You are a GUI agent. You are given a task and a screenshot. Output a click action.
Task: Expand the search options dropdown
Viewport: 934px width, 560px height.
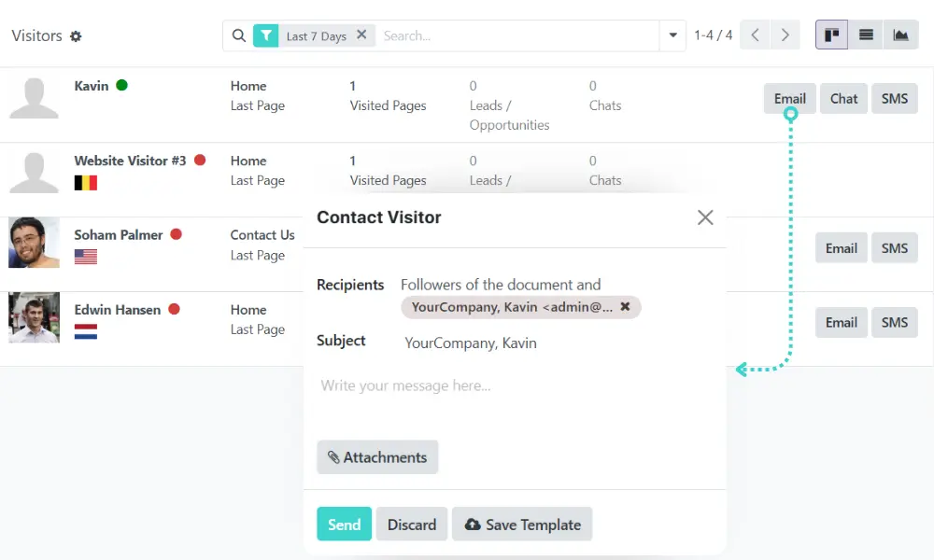(x=672, y=35)
